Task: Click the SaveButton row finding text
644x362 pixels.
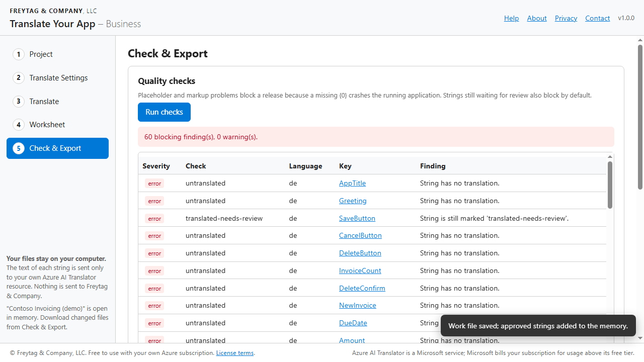Action: [x=494, y=218]
